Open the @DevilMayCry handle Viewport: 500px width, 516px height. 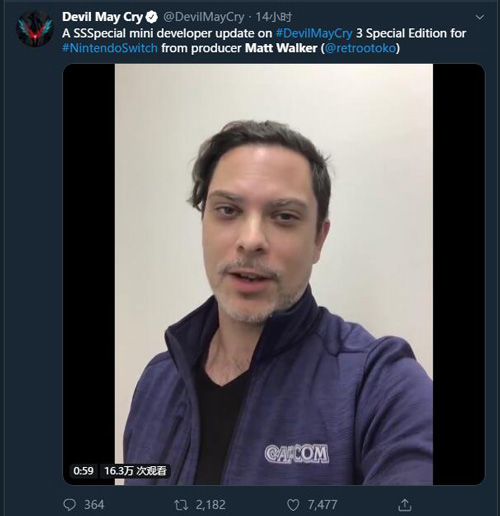204,17
